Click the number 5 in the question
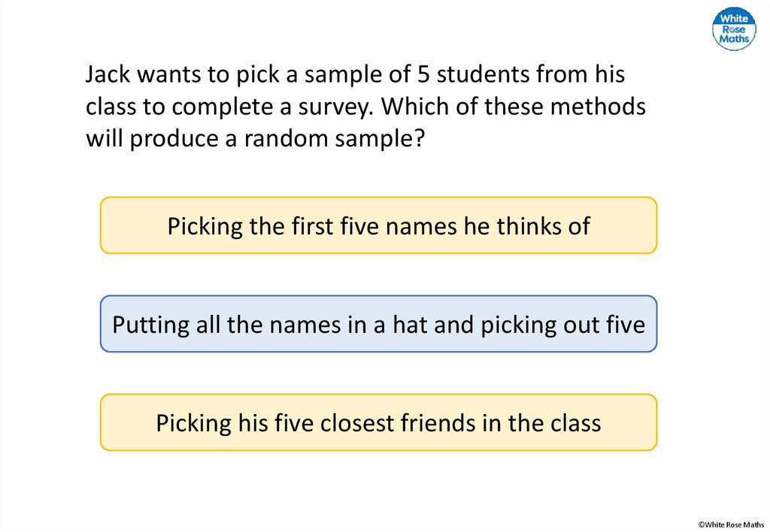This screenshot has width=770, height=532. tap(422, 74)
